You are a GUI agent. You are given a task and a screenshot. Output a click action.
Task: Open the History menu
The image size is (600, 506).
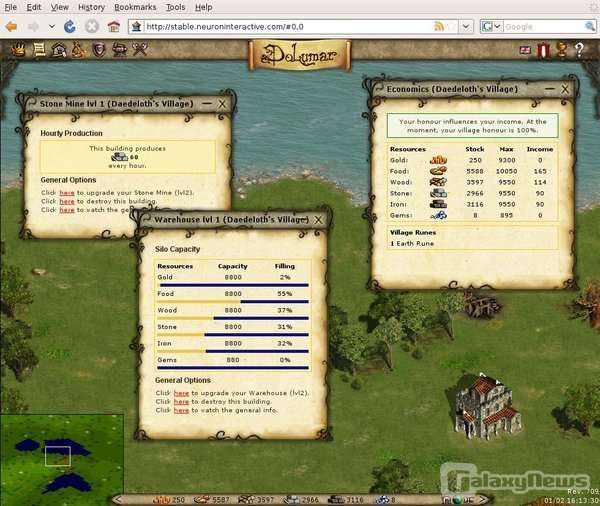pos(91,7)
